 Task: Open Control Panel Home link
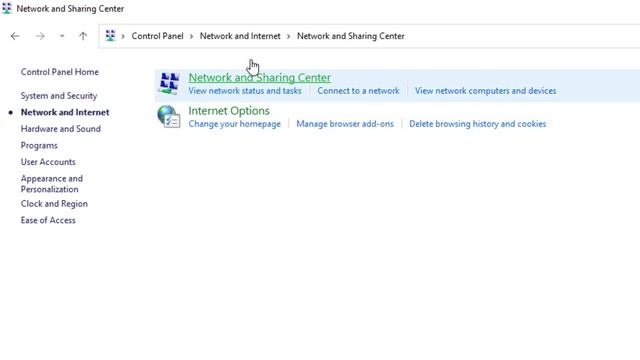[60, 72]
